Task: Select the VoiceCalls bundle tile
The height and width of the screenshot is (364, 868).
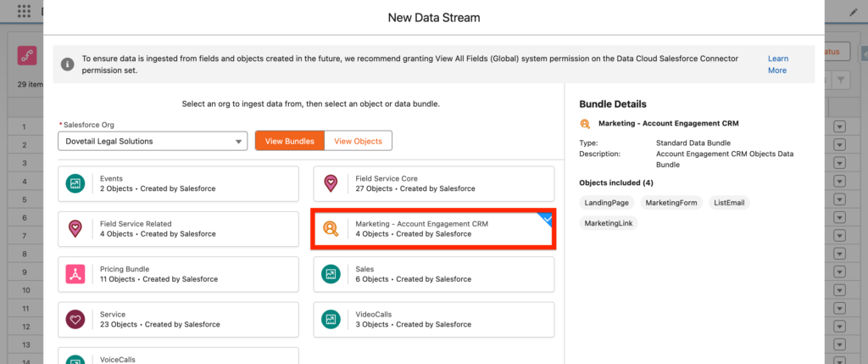Action: (178, 356)
